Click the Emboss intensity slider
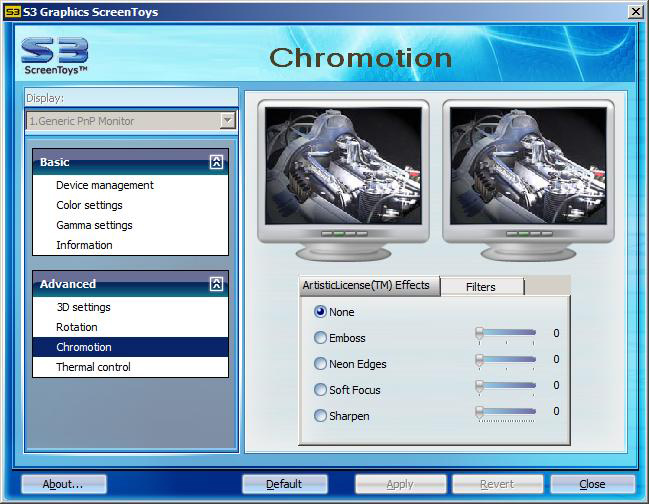This screenshot has width=649, height=504. [506, 333]
